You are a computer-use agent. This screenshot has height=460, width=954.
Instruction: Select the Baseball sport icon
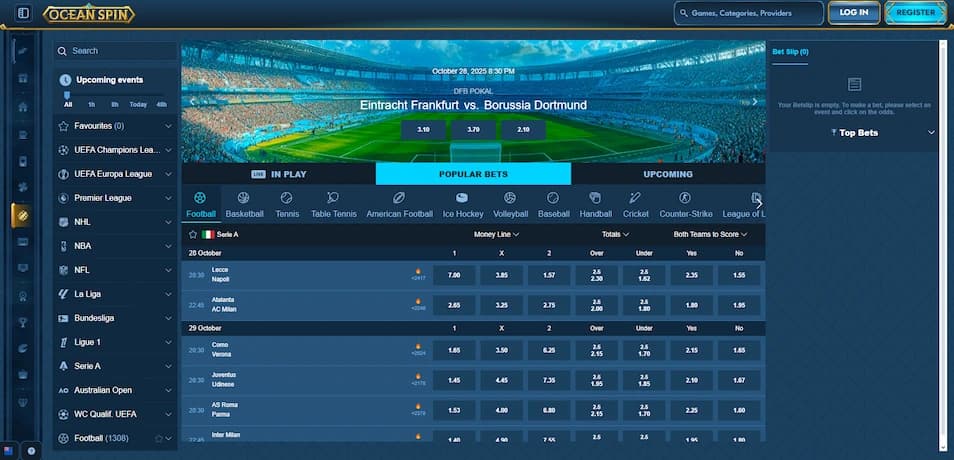point(553,198)
